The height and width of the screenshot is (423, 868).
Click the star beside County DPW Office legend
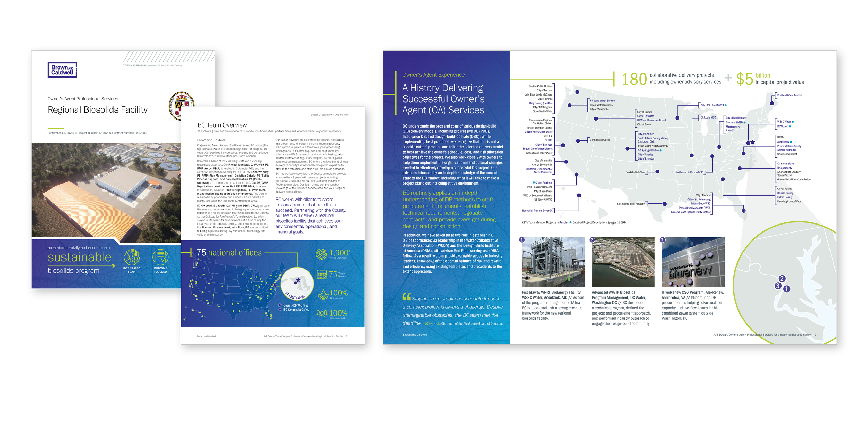[x=280, y=305]
